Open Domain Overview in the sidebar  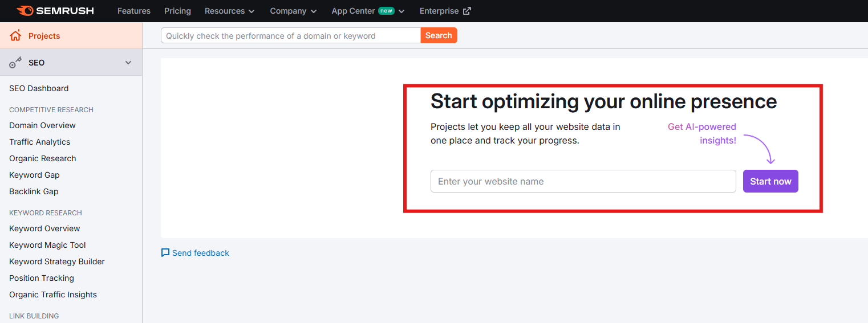tap(42, 125)
